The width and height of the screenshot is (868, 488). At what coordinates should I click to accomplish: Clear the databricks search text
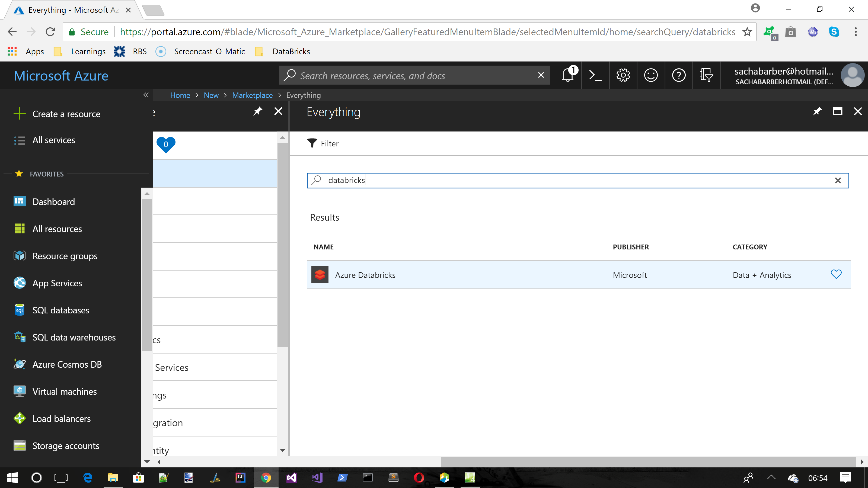tap(838, 181)
